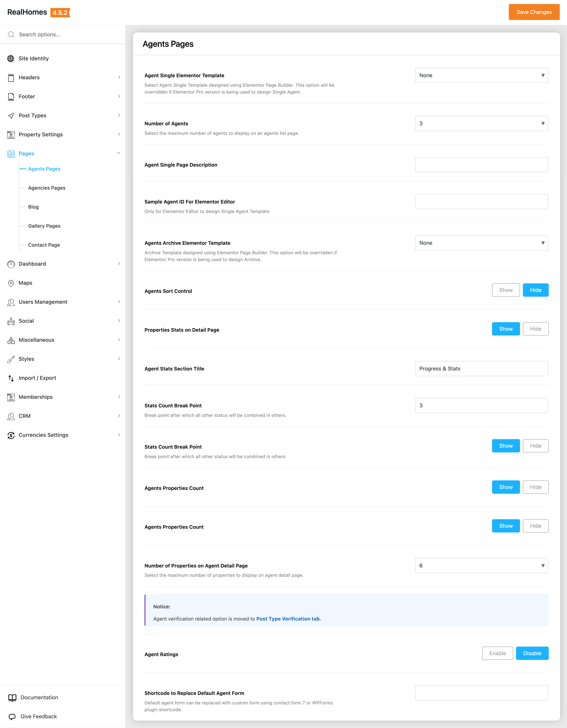
Task: Open the Contact Page submenu item
Action: tap(44, 245)
